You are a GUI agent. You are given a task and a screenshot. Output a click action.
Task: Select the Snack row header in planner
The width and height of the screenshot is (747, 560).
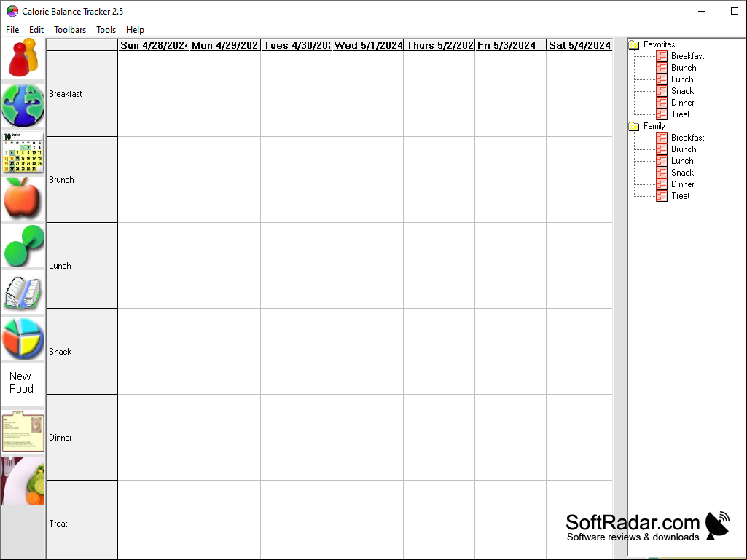click(x=82, y=352)
